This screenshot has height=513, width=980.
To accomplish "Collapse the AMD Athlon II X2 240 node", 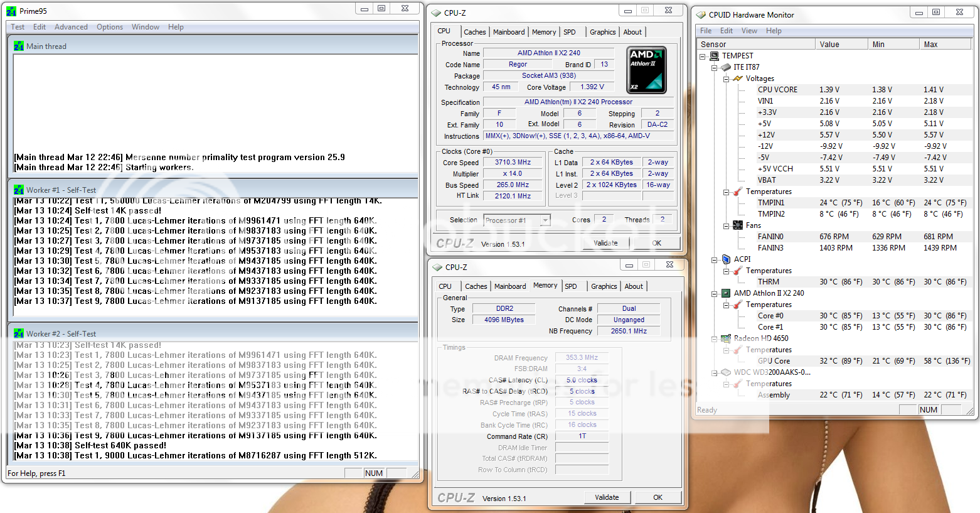I will click(x=714, y=293).
